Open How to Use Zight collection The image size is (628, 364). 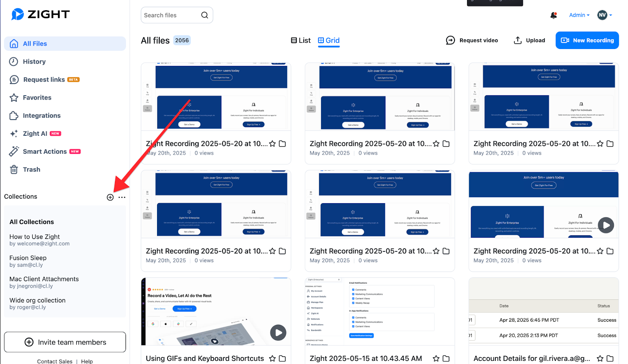coord(39,240)
